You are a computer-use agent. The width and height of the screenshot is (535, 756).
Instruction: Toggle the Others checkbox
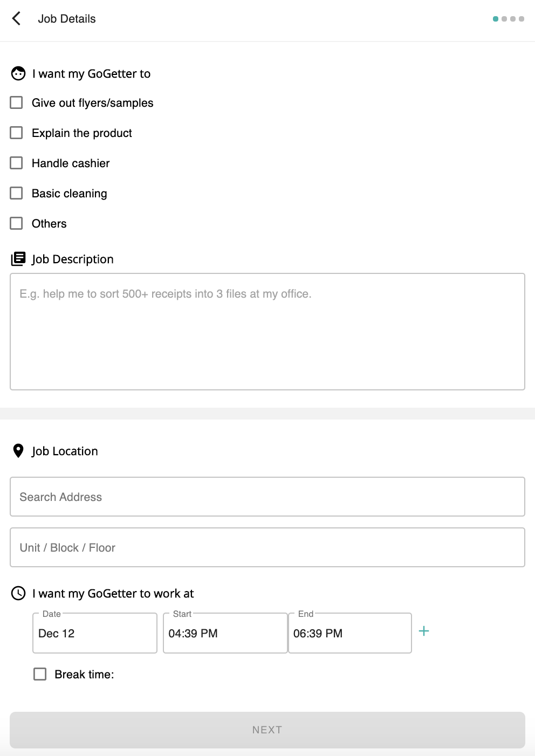tap(17, 223)
